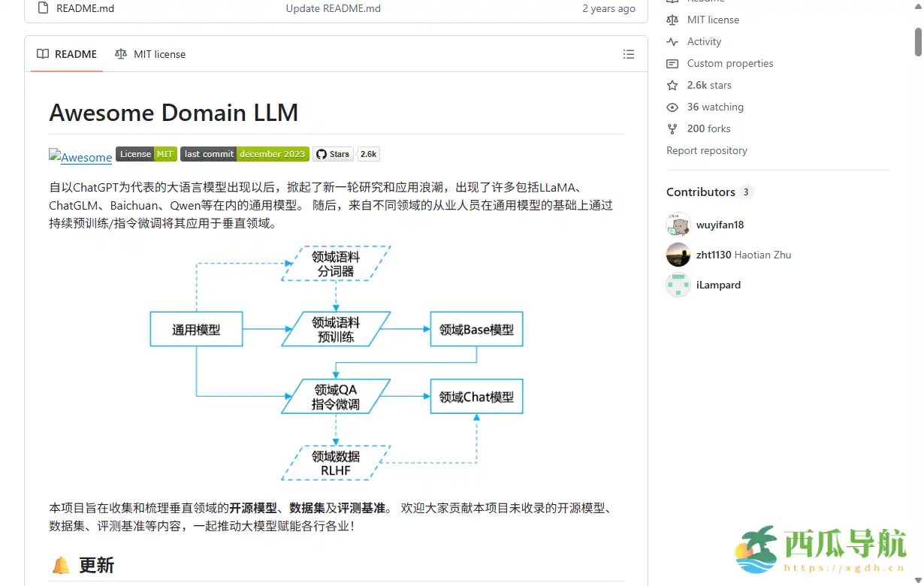This screenshot has width=924, height=586.
Task: Open contributor wuyifan18's profile
Action: click(x=720, y=225)
